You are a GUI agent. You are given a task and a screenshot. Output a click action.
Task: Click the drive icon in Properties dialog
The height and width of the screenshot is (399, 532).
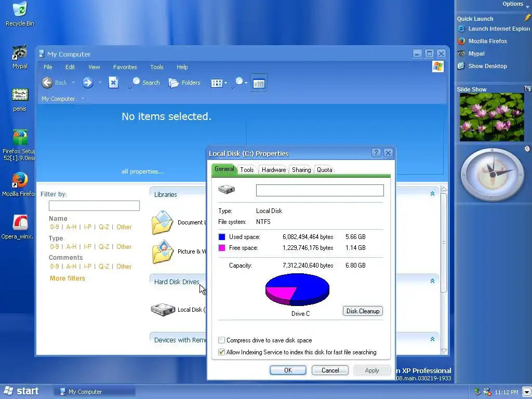coord(227,189)
